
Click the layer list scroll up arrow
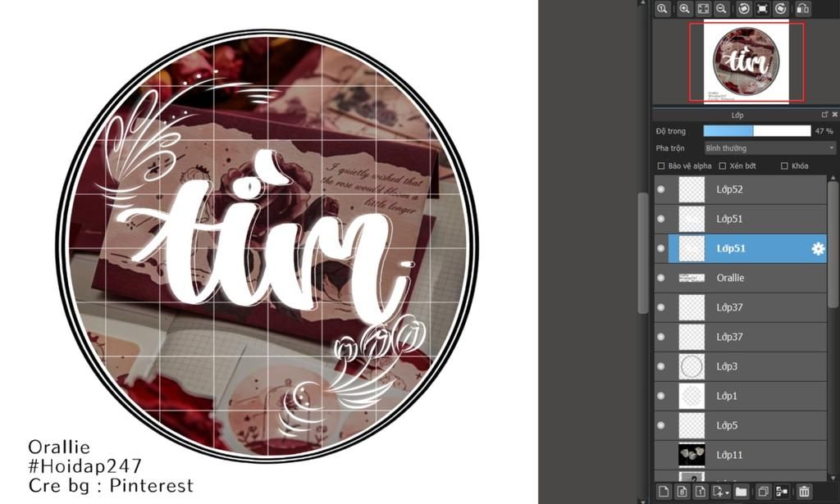click(833, 178)
